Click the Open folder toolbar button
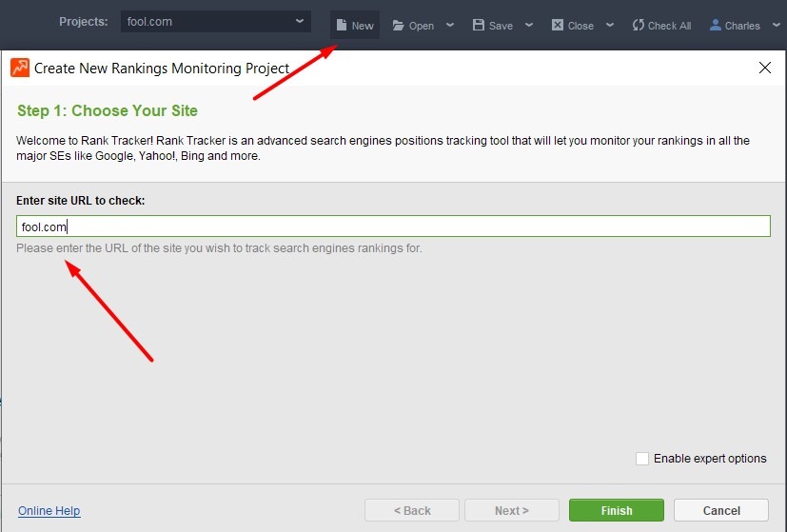 tap(413, 25)
